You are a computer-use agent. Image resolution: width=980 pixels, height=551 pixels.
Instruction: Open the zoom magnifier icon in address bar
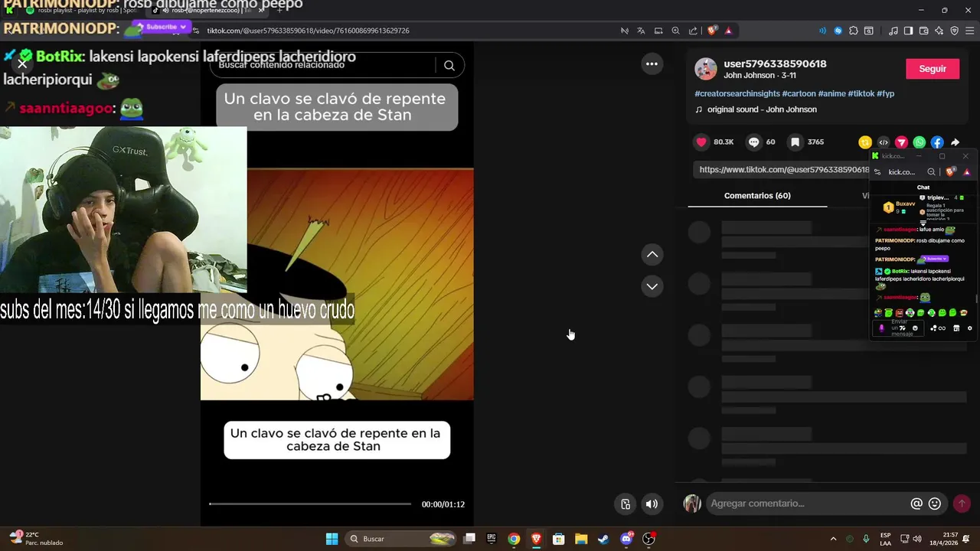[675, 31]
